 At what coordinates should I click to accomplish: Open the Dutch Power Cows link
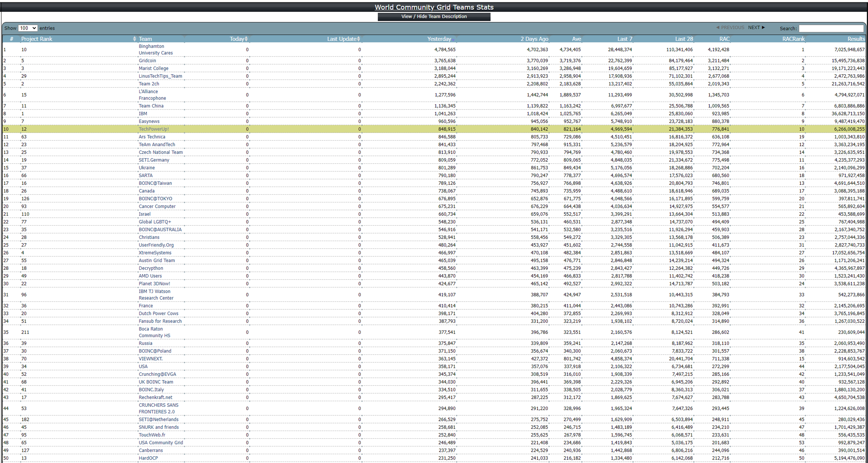[x=158, y=313]
